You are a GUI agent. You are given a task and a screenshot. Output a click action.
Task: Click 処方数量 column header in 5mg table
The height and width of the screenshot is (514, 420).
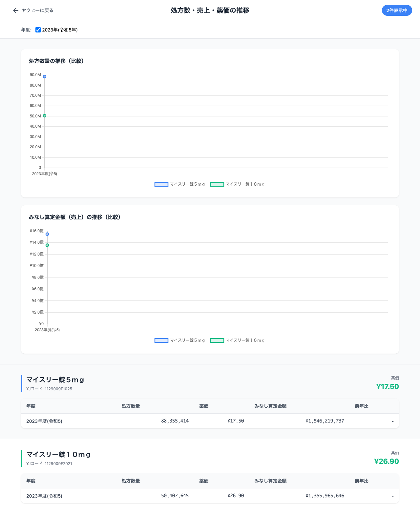(x=131, y=406)
